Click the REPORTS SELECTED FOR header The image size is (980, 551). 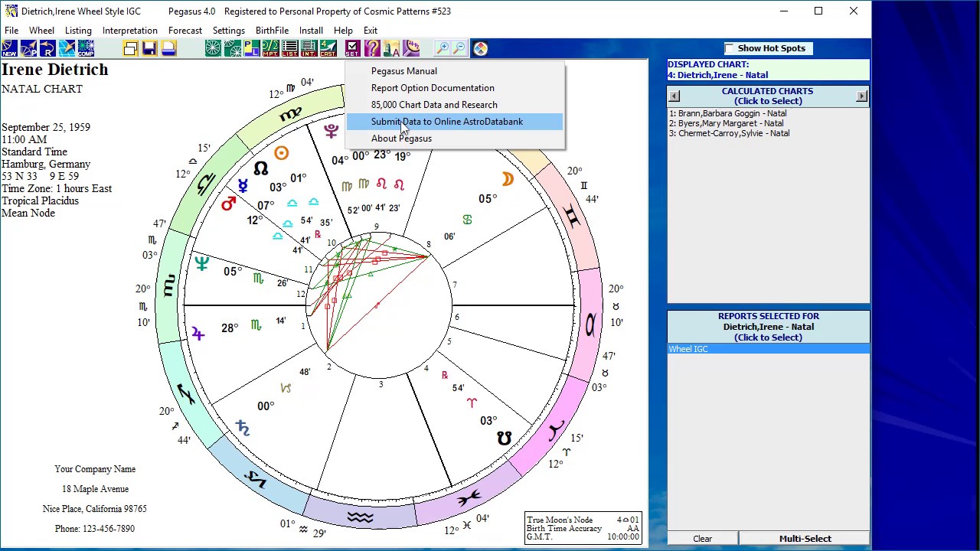[768, 327]
